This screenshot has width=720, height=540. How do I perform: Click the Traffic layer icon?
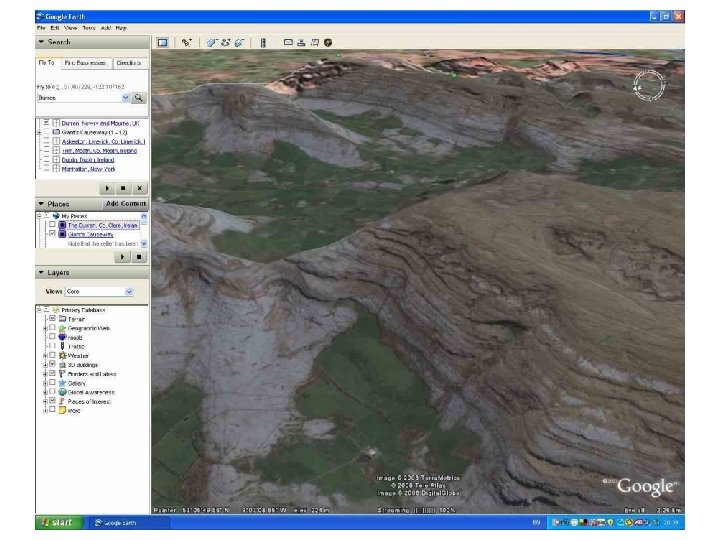pyautogui.click(x=63, y=346)
